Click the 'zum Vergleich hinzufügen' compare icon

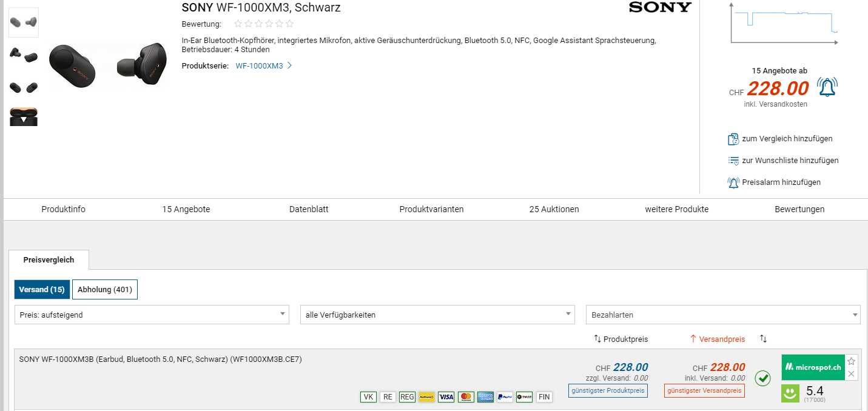(733, 139)
